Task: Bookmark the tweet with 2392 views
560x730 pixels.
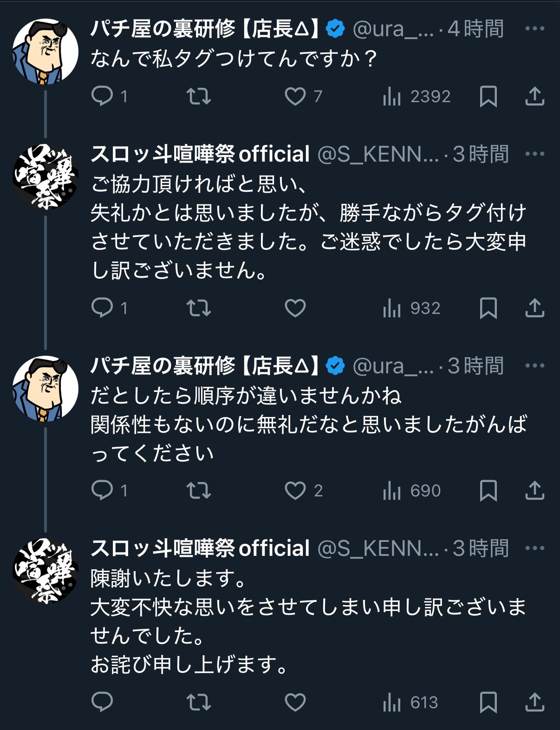Action: point(488,97)
